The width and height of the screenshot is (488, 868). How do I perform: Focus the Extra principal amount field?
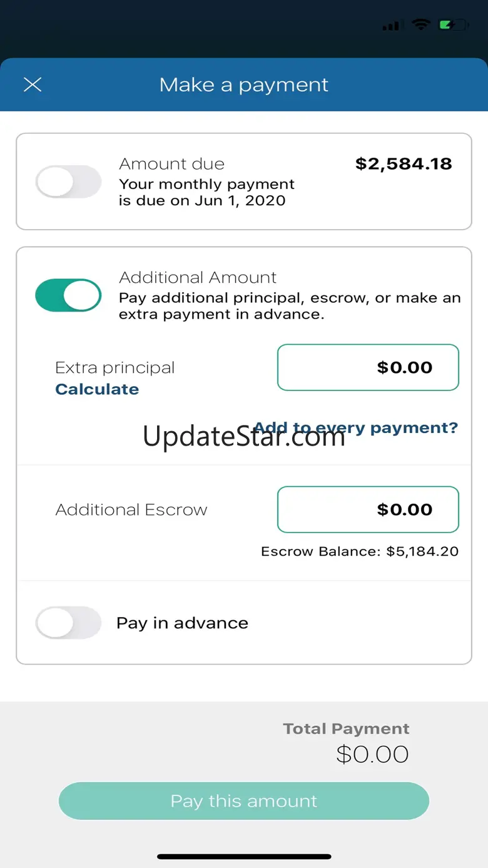click(368, 367)
